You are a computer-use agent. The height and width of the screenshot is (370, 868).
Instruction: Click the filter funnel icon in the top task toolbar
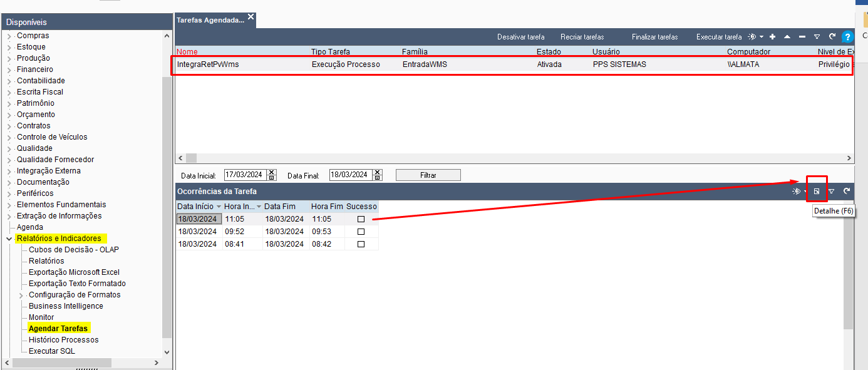[x=817, y=37]
